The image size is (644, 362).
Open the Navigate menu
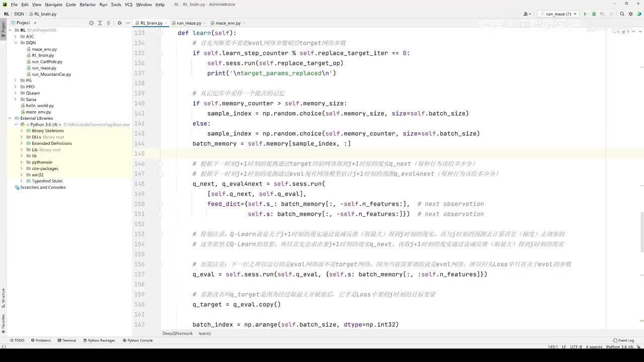point(54,5)
